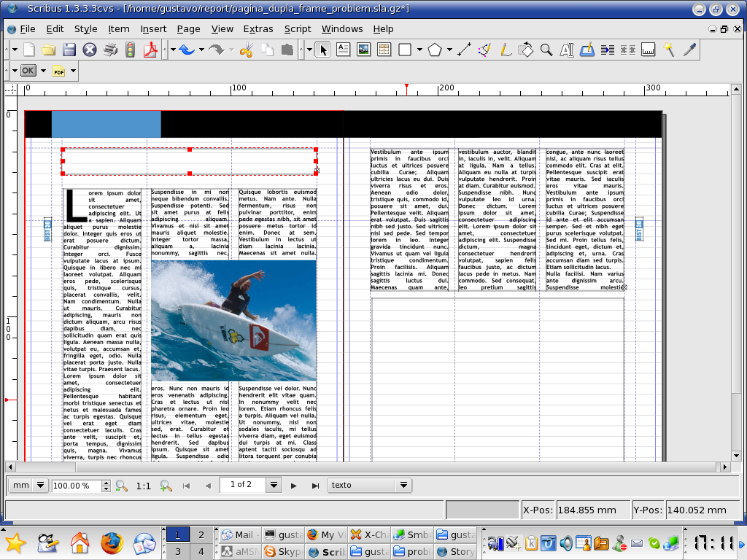Toggle the Edit Contents of Frame tool

pyautogui.click(x=567, y=50)
